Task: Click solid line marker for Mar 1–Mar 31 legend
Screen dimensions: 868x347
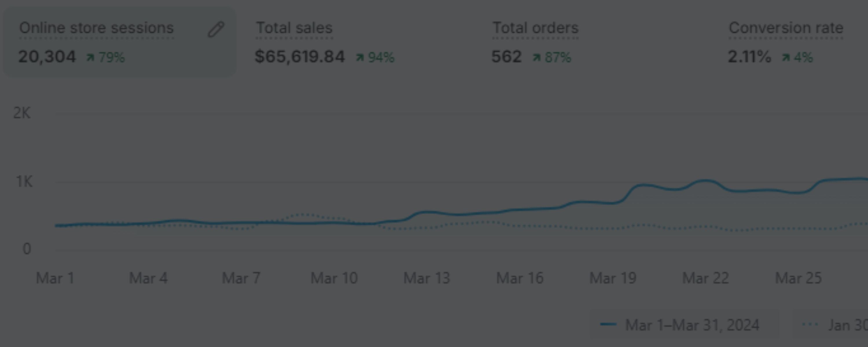Action: [608, 325]
